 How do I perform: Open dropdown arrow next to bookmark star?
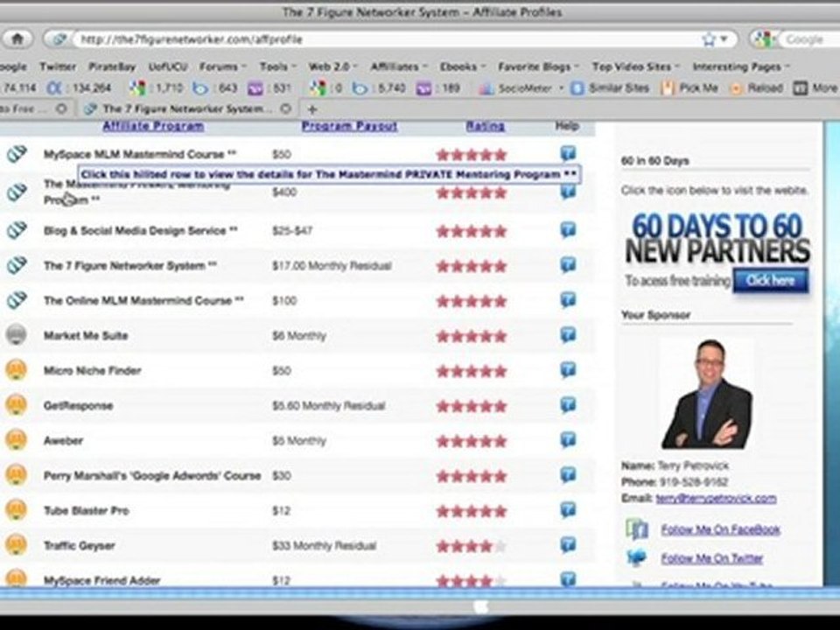pyautogui.click(x=724, y=39)
